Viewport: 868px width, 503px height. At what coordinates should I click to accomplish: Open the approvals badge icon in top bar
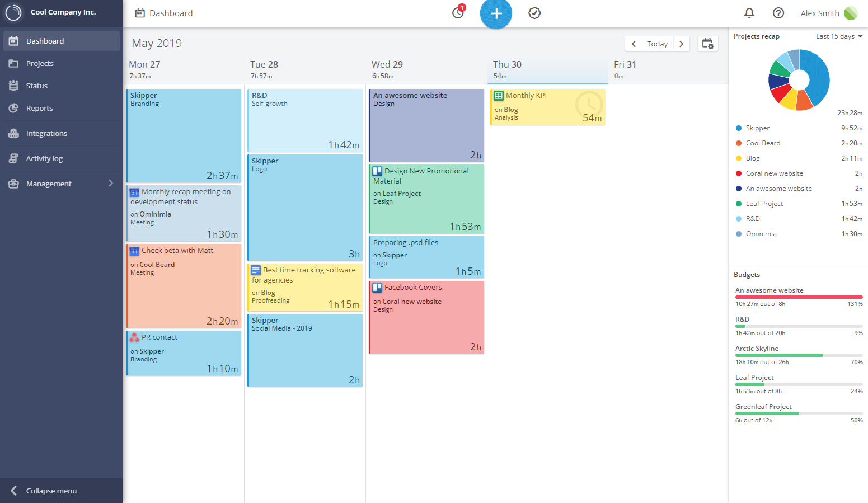(534, 12)
